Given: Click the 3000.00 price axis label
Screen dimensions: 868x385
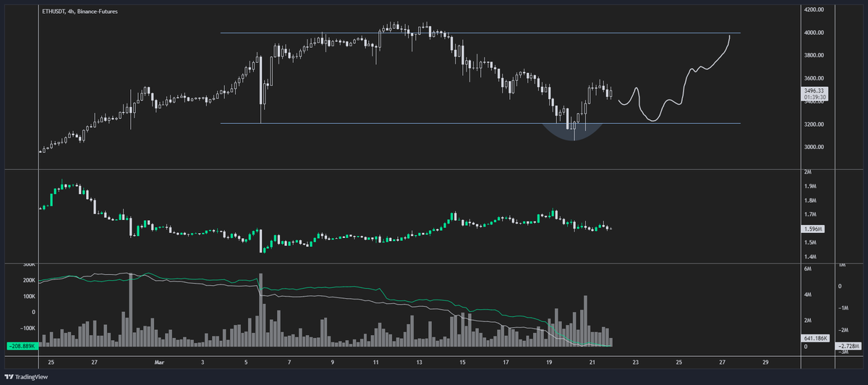Looking at the screenshot, I should pos(814,148).
